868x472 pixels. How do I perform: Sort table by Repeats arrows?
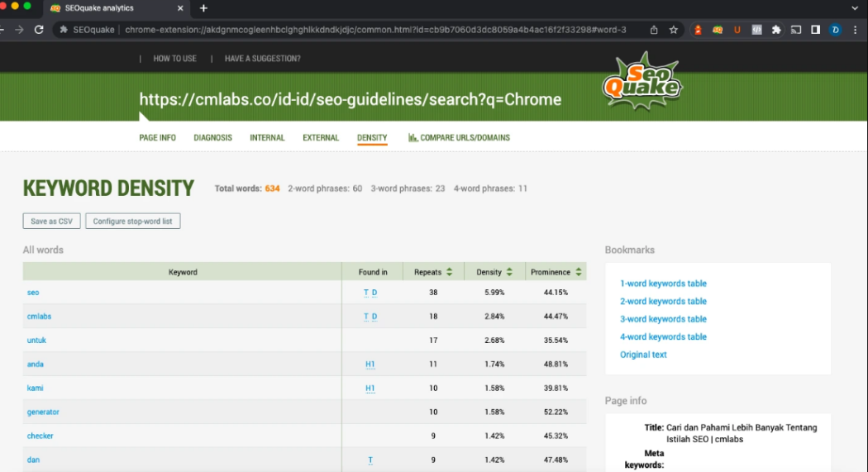click(450, 272)
